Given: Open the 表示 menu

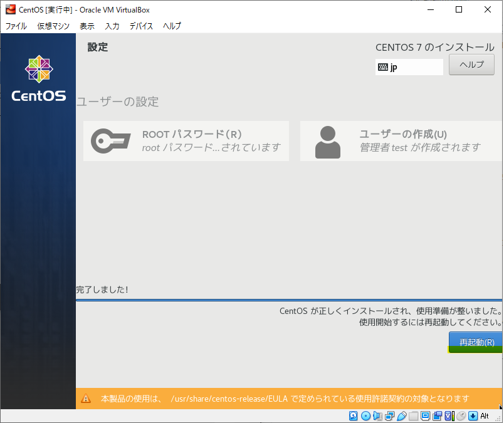Looking at the screenshot, I should click(87, 26).
